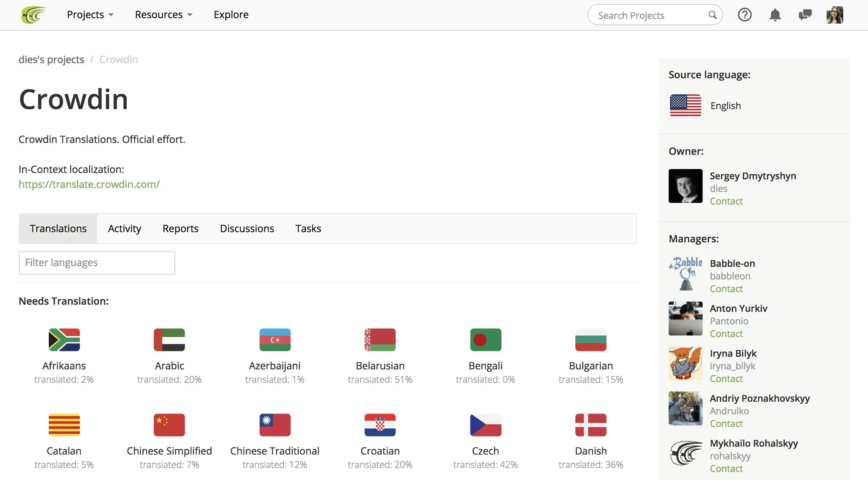Viewport: 868px width, 480px height.
Task: Focus the Filter languages input
Action: 97,263
